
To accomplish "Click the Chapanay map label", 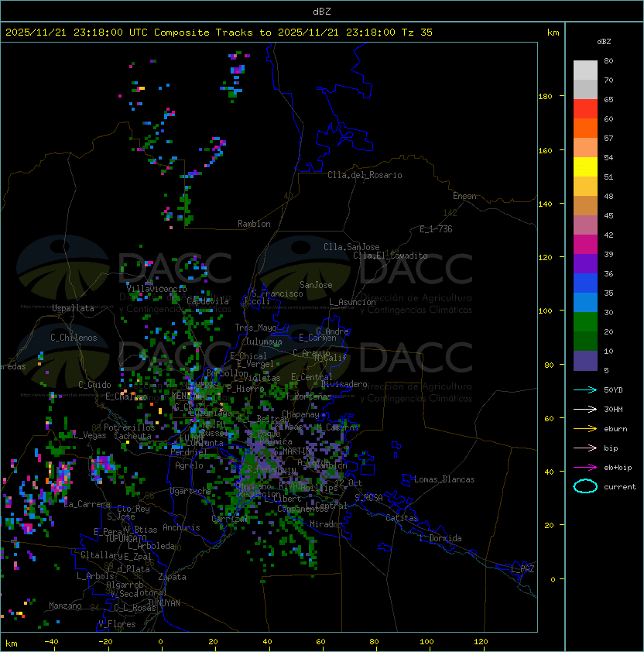I will (x=300, y=414).
